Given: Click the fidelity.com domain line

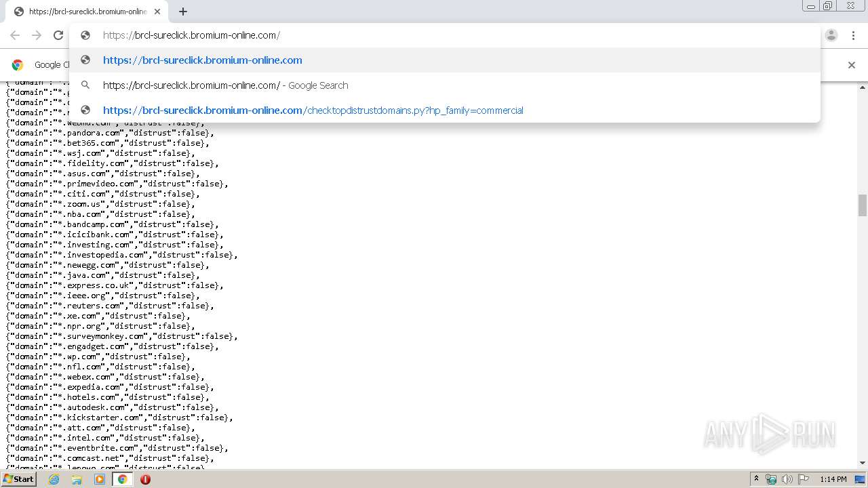Looking at the screenshot, I should click(113, 163).
